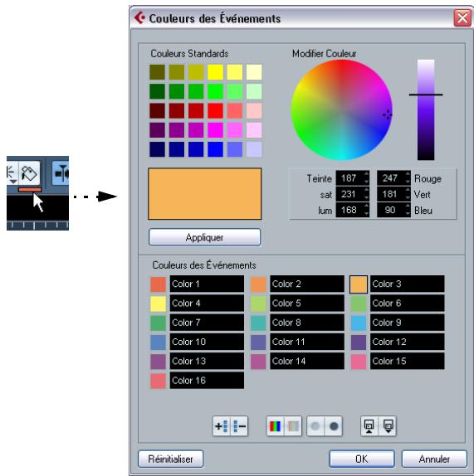Select the pure yellow standard color swatch
The width and height of the screenshot is (474, 476).
pos(215,72)
